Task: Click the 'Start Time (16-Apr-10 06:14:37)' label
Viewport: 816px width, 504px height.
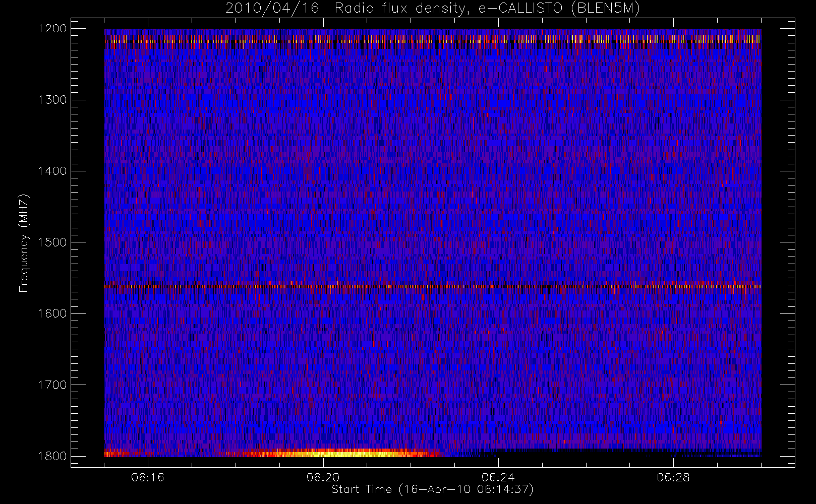Action: click(432, 489)
